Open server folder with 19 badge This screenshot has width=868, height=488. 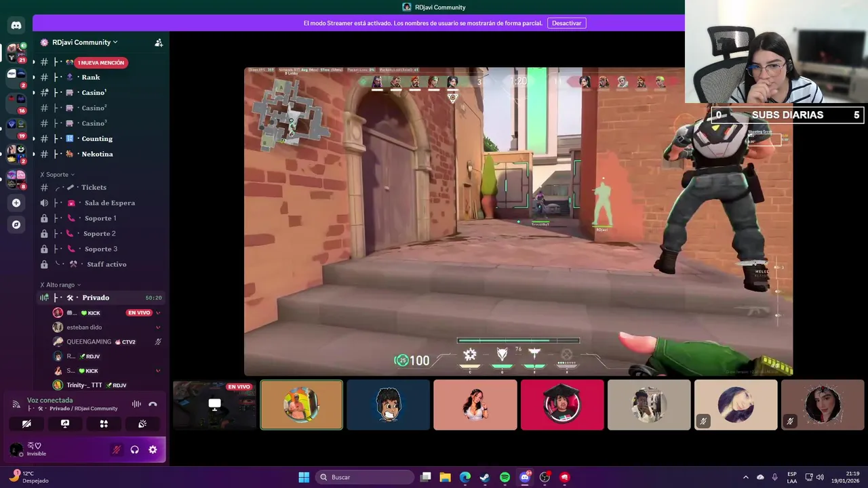pyautogui.click(x=16, y=129)
